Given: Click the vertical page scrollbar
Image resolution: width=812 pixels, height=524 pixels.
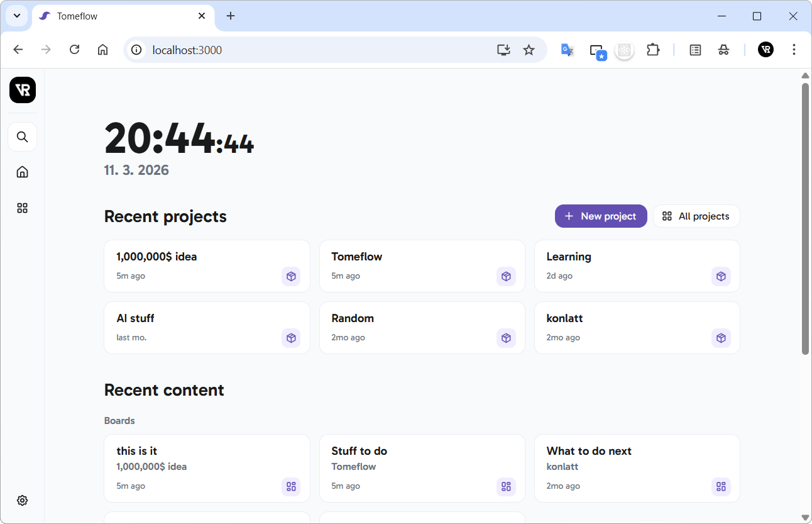Looking at the screenshot, I should (x=805, y=220).
